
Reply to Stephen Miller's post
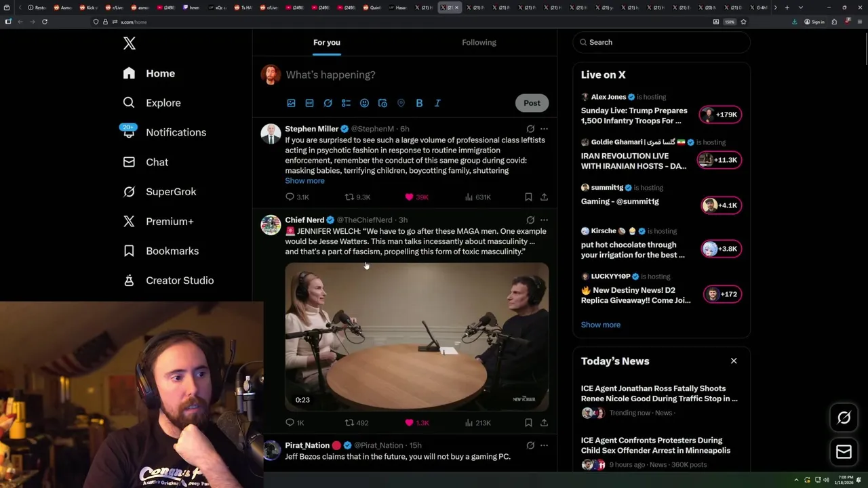tap(297, 197)
